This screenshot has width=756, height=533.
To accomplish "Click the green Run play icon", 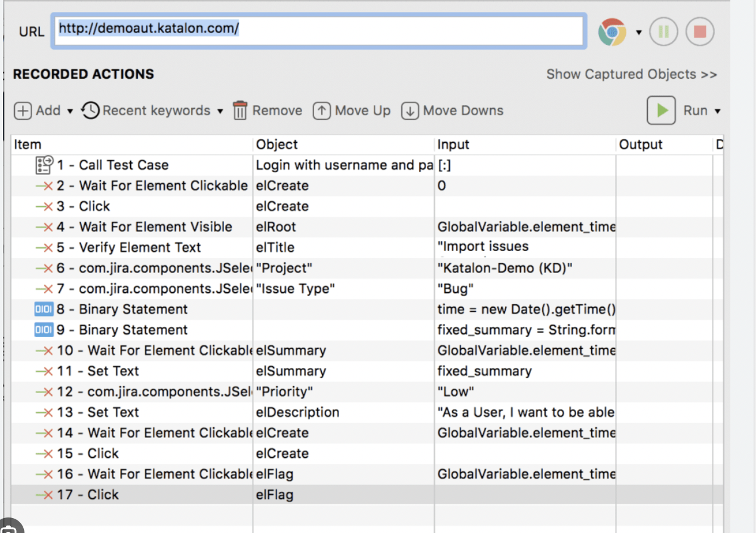I will [x=661, y=111].
